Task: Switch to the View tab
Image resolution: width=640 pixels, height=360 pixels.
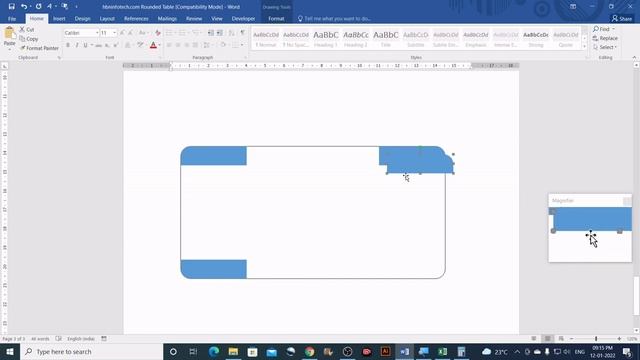Action: 217,18
